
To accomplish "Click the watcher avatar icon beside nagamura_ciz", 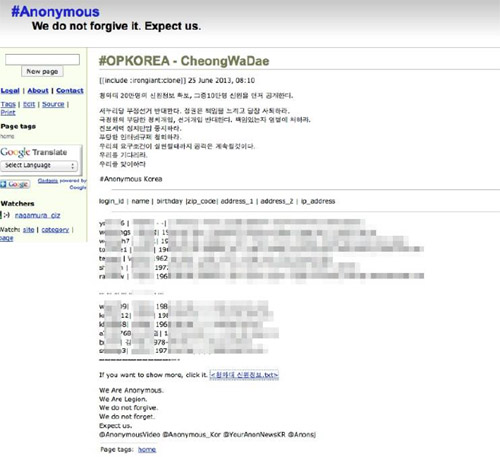I will pyautogui.click(x=5, y=215).
